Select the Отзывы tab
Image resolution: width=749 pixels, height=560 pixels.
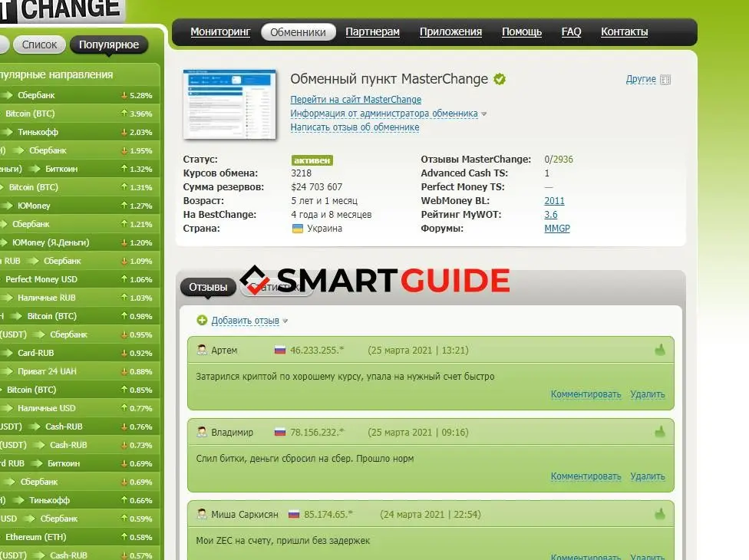[x=208, y=288]
